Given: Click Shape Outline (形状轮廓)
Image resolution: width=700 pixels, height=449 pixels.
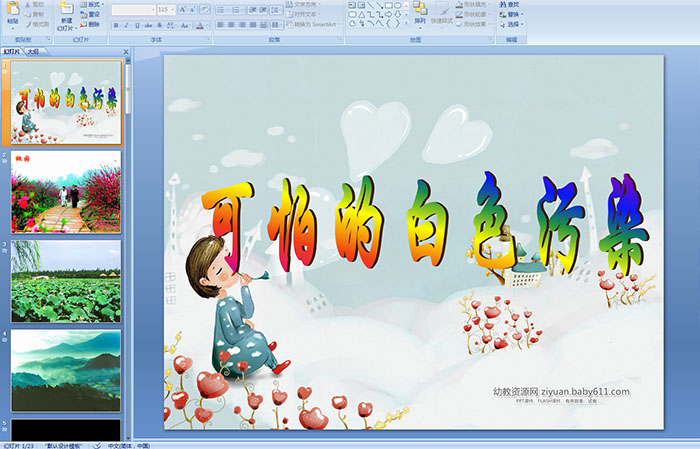Looking at the screenshot, I should (x=472, y=14).
